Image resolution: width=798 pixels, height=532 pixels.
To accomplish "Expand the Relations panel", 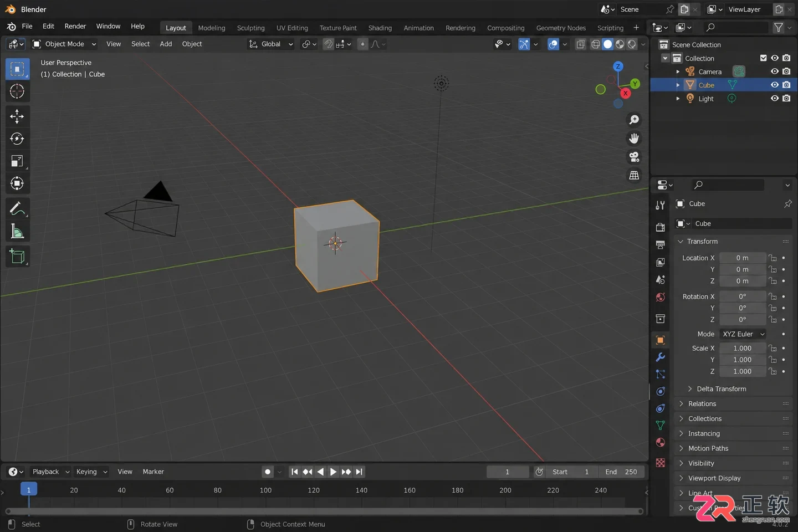I will point(733,404).
